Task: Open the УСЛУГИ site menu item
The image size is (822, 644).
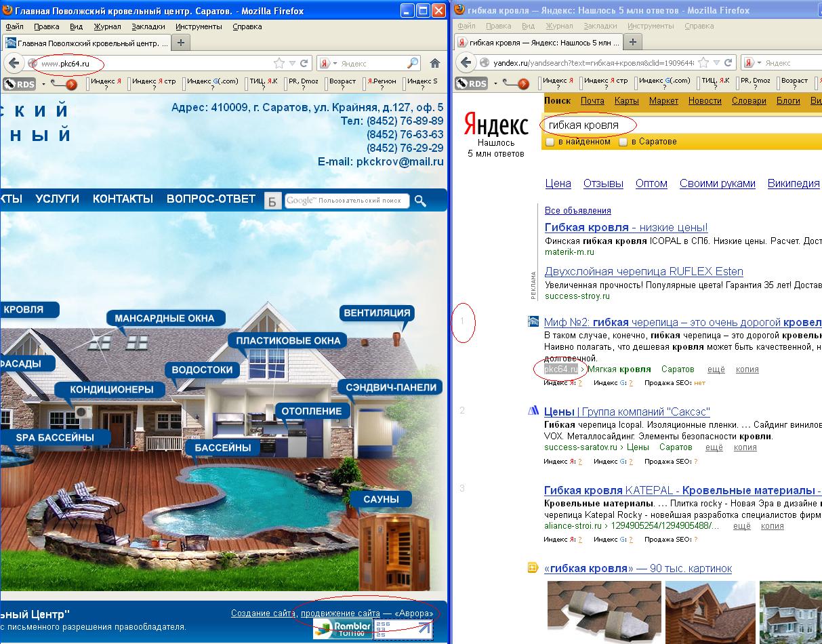Action: click(x=57, y=199)
